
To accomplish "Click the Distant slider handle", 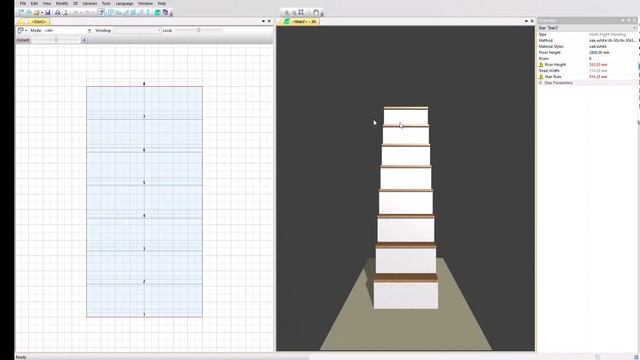I will coord(56,40).
